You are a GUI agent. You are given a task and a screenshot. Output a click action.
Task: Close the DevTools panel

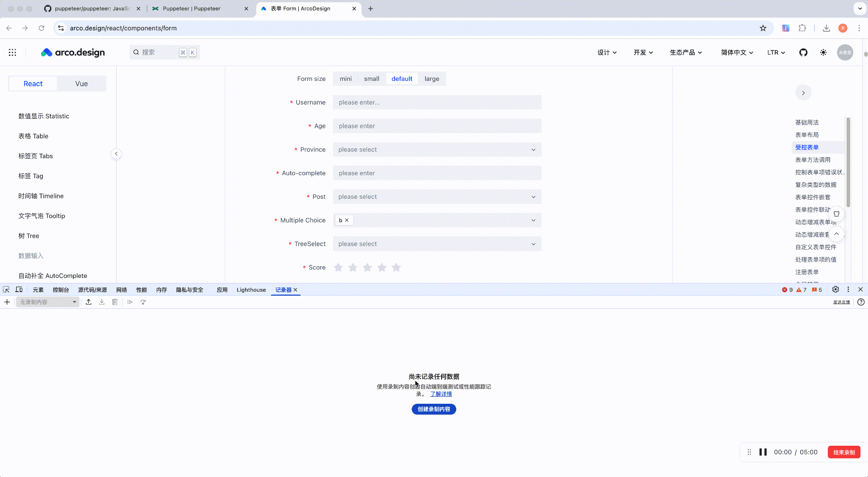pyautogui.click(x=860, y=289)
